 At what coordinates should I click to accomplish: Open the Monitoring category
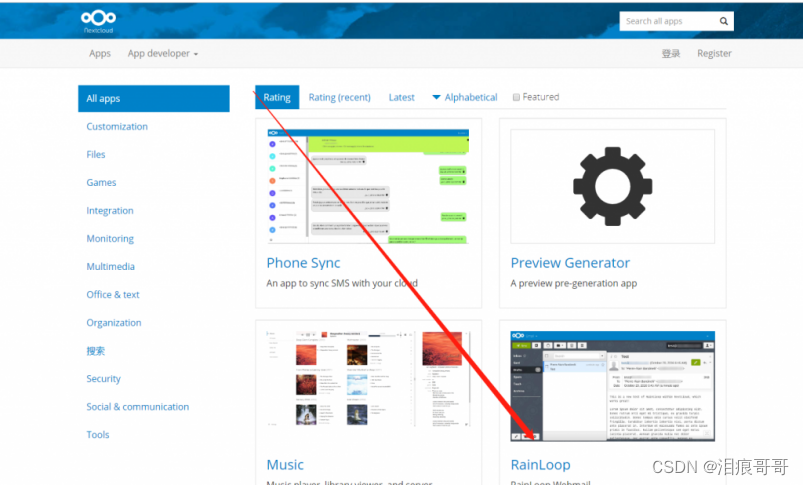coord(110,238)
